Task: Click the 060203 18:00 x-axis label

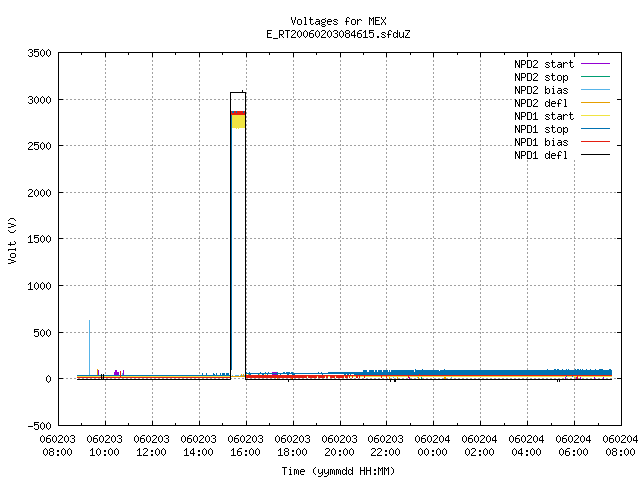Action: (292, 446)
